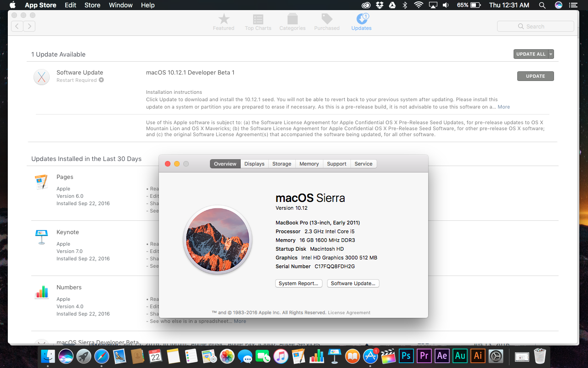The image size is (588, 368).
Task: Click the Restart Required info arrow
Action: (101, 80)
